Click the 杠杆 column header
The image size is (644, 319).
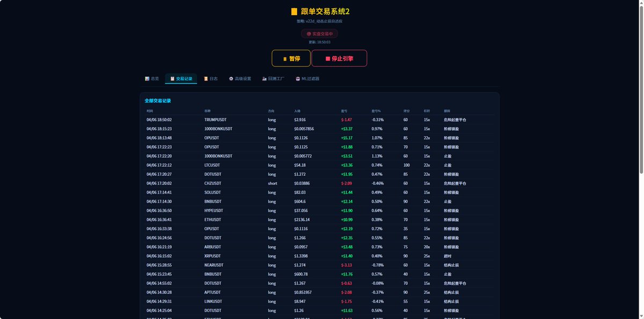427,111
